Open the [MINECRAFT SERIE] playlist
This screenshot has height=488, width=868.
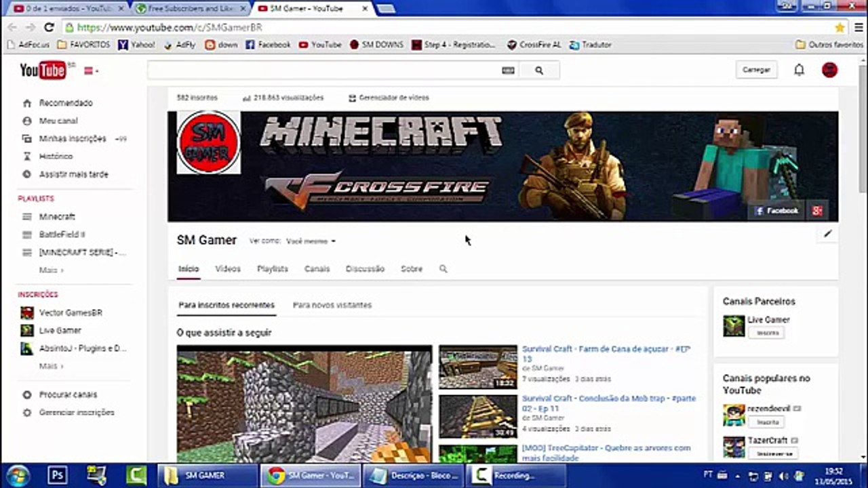pos(82,252)
